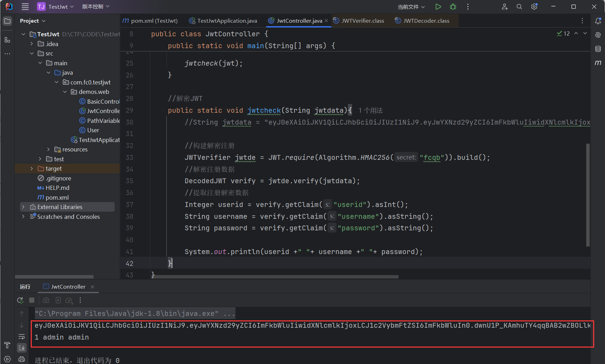This screenshot has height=364, width=605.
Task: Open the Database tool window
Action: tap(598, 49)
